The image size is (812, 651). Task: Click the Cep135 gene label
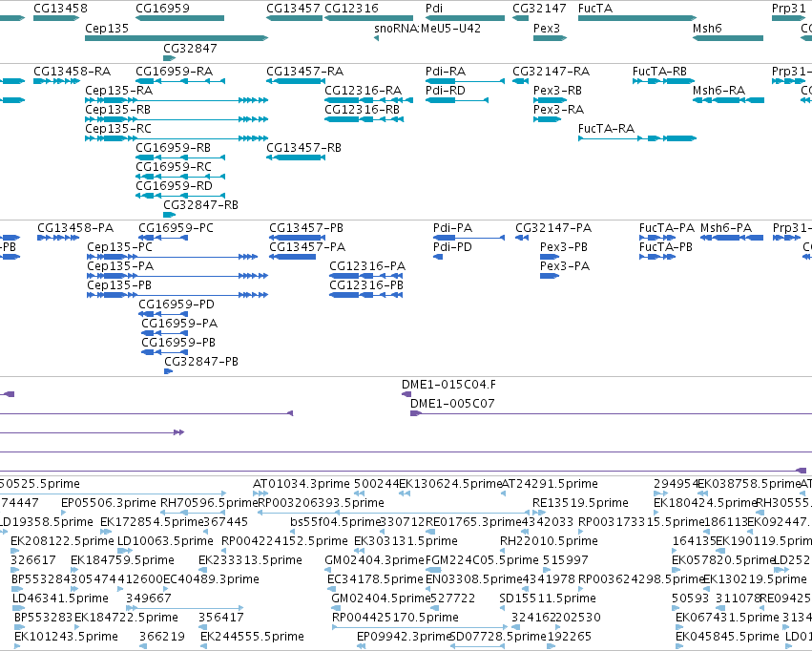[x=107, y=28]
